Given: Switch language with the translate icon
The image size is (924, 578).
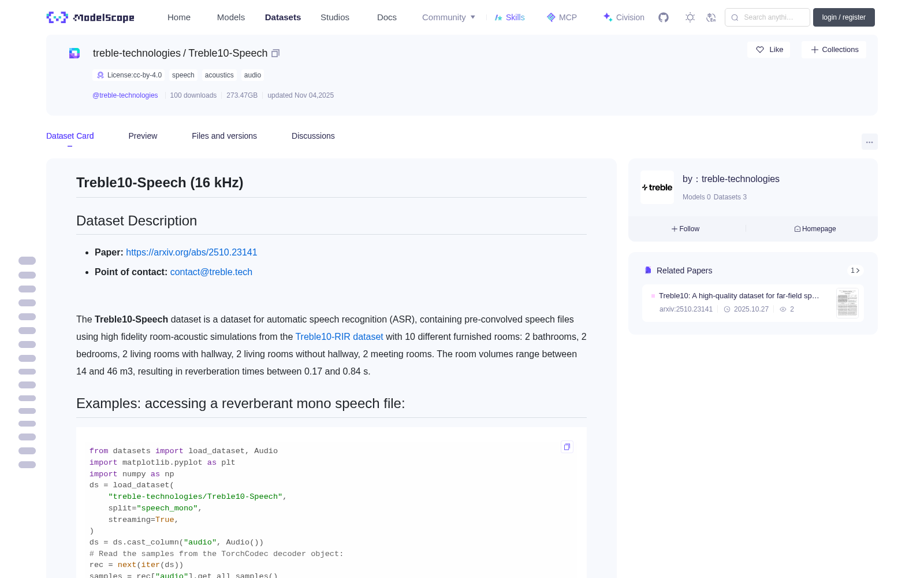Looking at the screenshot, I should (711, 17).
